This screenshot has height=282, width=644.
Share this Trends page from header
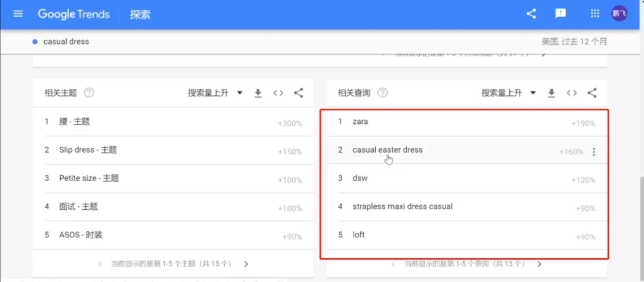click(x=531, y=14)
